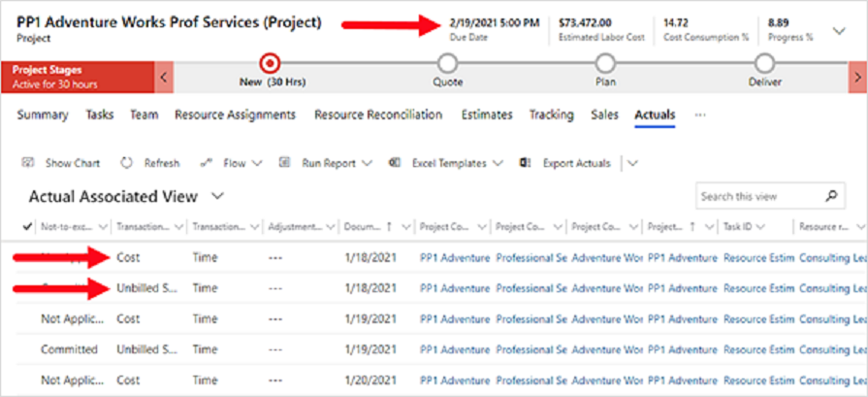Click the Refresh circular arrow icon
This screenshot has width=868, height=397.
[x=127, y=163]
